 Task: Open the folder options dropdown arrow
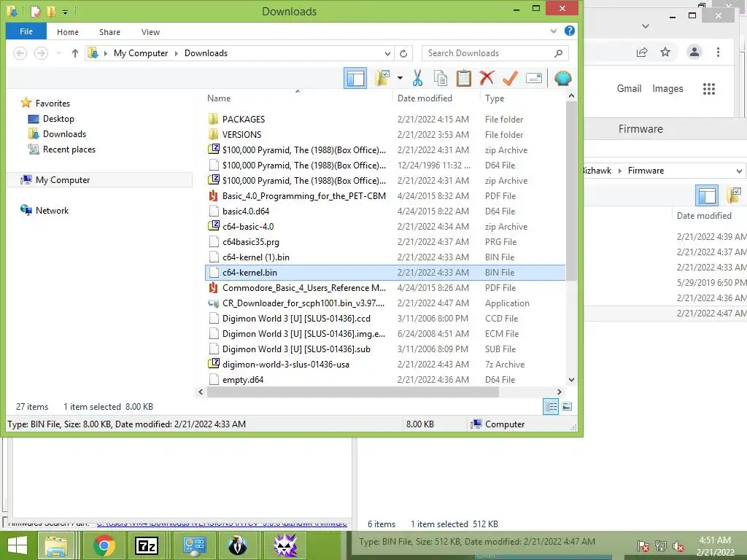(x=400, y=78)
